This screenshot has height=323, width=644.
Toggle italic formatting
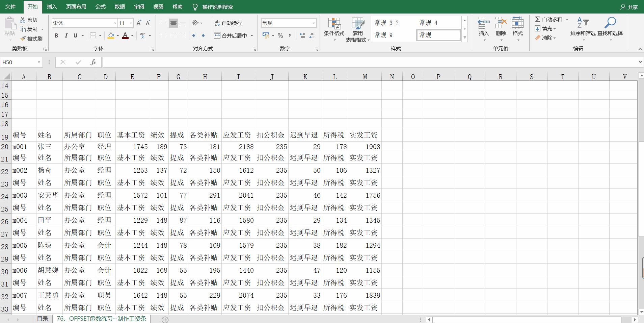tap(66, 35)
